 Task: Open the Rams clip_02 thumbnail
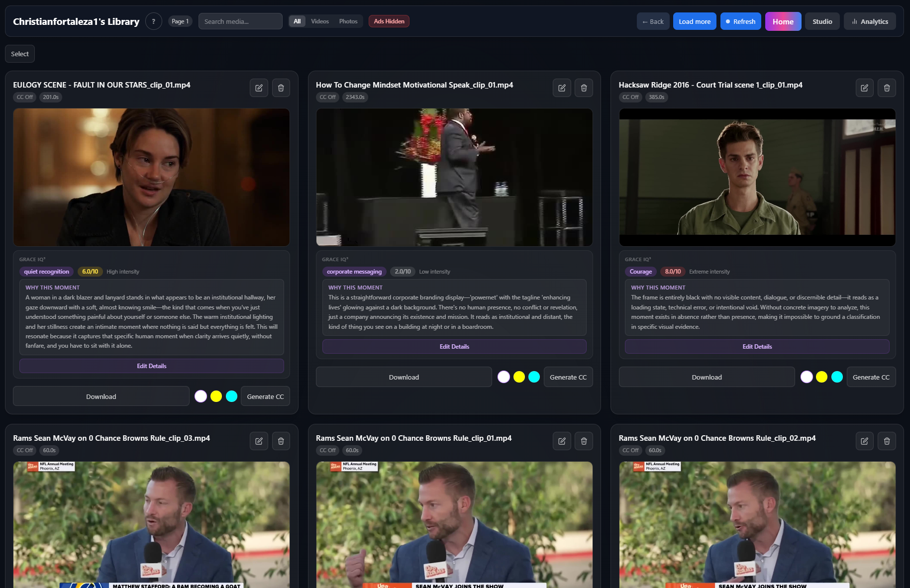757,525
